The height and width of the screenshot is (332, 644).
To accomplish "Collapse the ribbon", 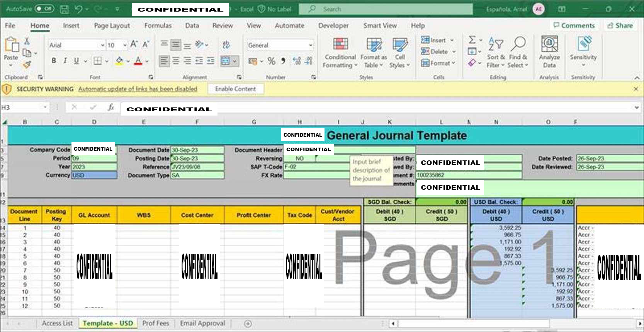I will coord(637,78).
